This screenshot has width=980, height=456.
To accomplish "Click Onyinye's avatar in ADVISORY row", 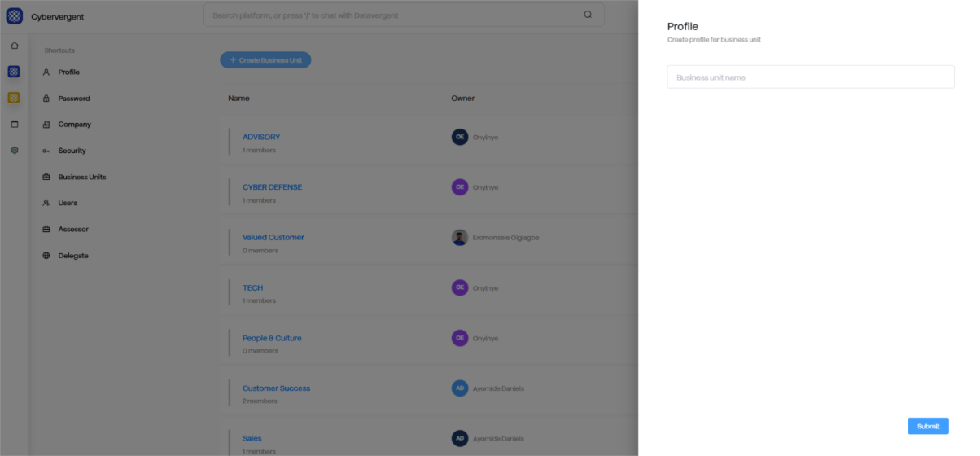I will 460,137.
